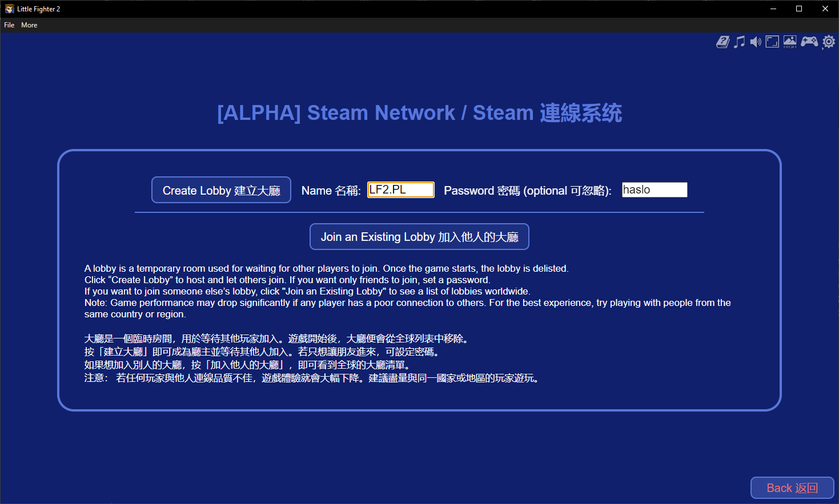Minimize the Little Fighter 2 window
The image size is (839, 504).
point(773,9)
